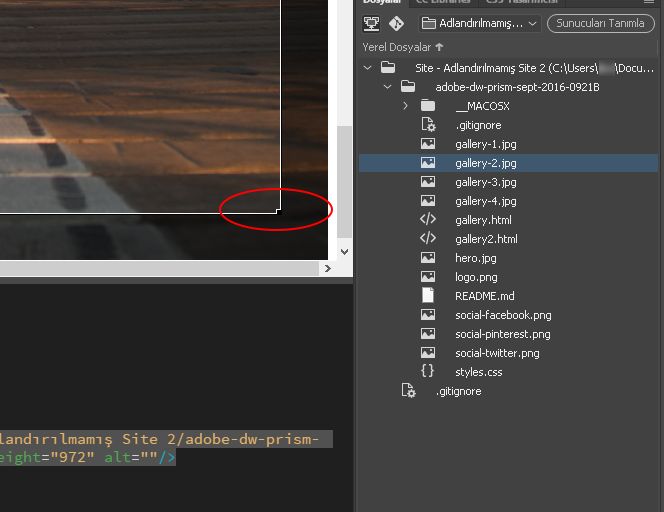The height and width of the screenshot is (512, 664).
Task: Select gallery.html in the file tree
Action: pos(483,220)
